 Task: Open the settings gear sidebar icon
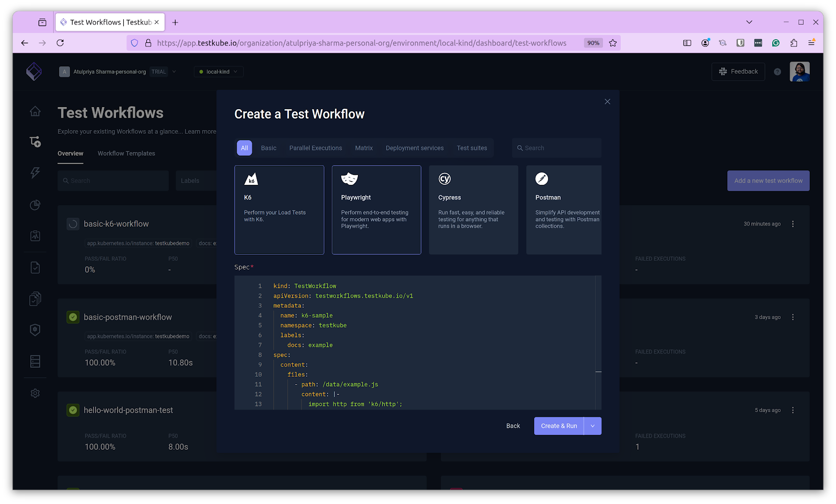click(35, 393)
